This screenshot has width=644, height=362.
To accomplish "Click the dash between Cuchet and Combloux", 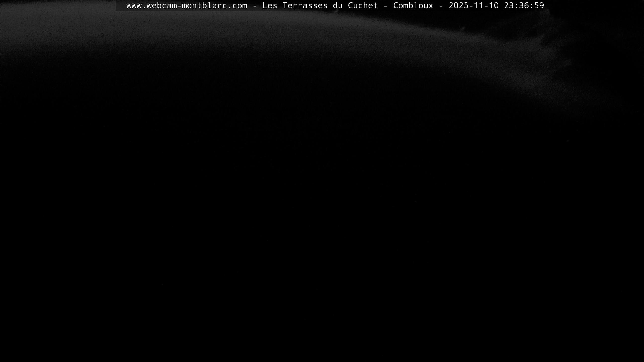I will click(x=385, y=6).
